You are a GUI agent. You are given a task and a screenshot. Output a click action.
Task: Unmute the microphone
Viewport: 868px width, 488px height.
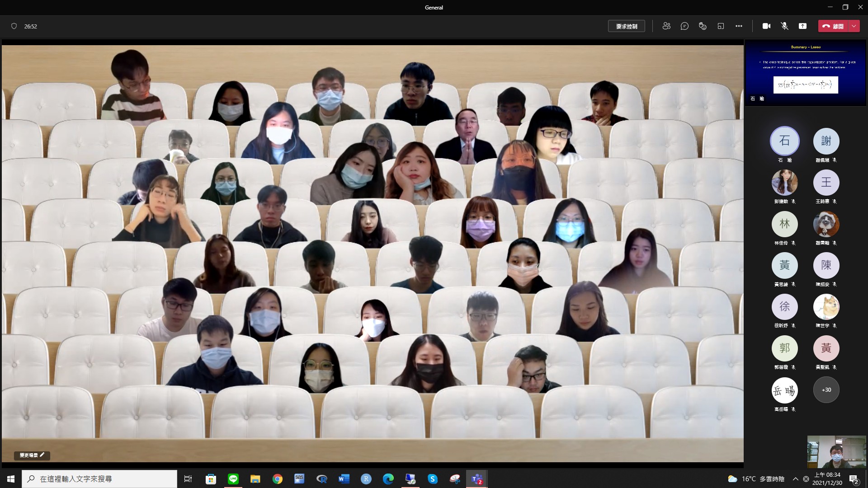(784, 26)
